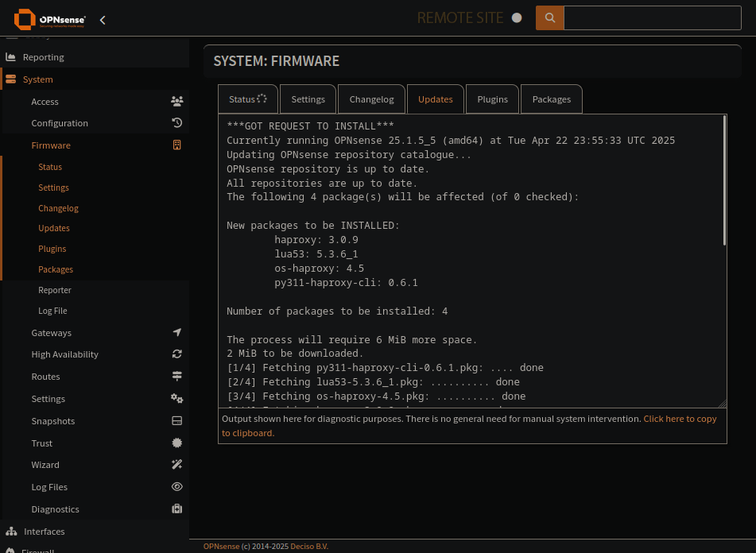This screenshot has width=756, height=553.
Task: Open the Settings tab in firmware
Action: (308, 99)
